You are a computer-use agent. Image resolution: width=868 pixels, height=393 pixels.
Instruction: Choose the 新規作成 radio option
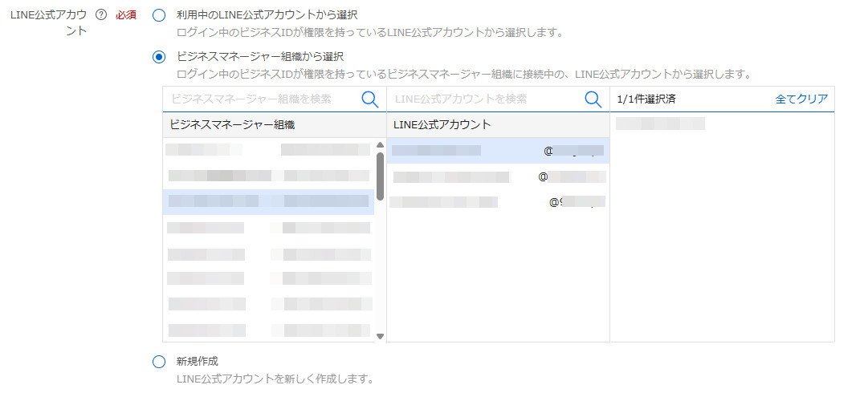click(x=159, y=362)
